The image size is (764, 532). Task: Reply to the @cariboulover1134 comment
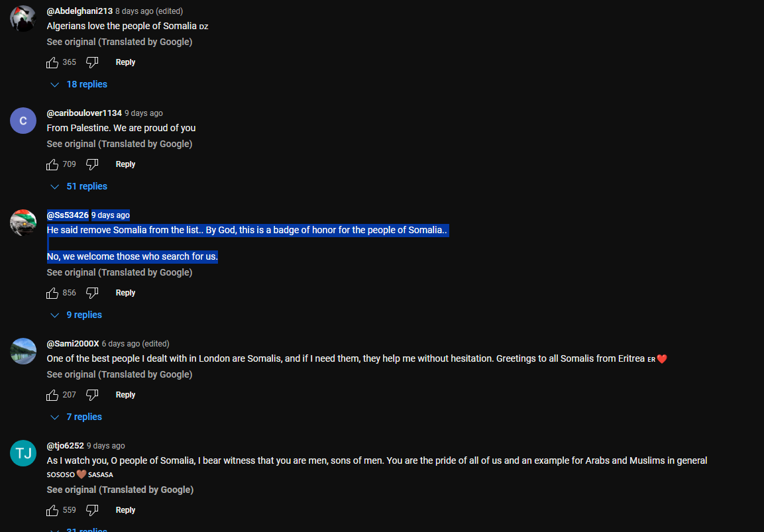tap(125, 165)
